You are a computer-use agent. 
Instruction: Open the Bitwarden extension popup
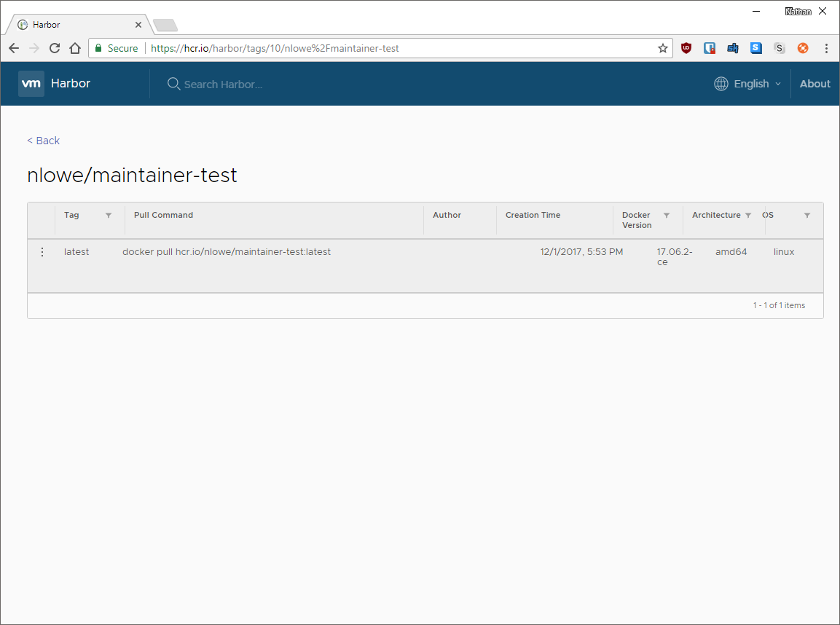coord(709,47)
